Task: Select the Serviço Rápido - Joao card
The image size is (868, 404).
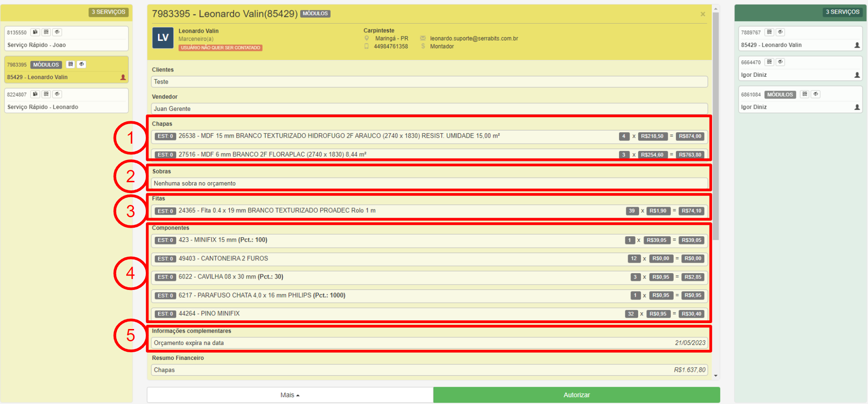Action: 66,39
